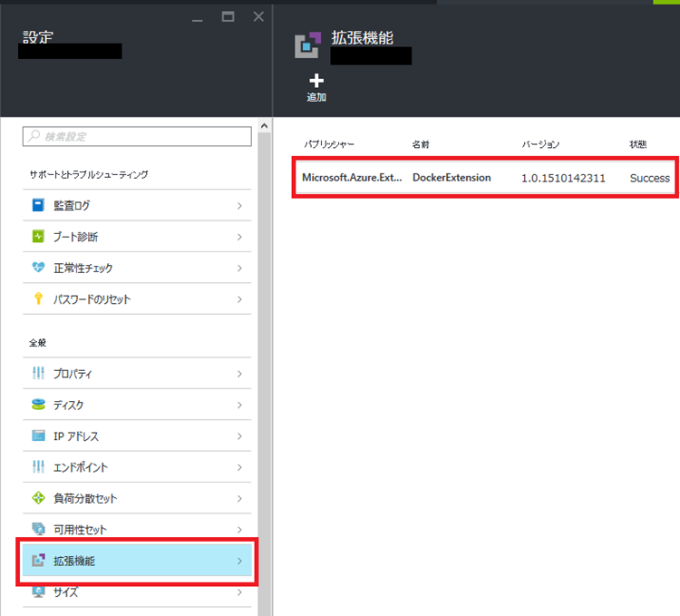The height and width of the screenshot is (616, 680).
Task: Click the Microsoft.Azure.Ext... publisher cell
Action: [352, 178]
